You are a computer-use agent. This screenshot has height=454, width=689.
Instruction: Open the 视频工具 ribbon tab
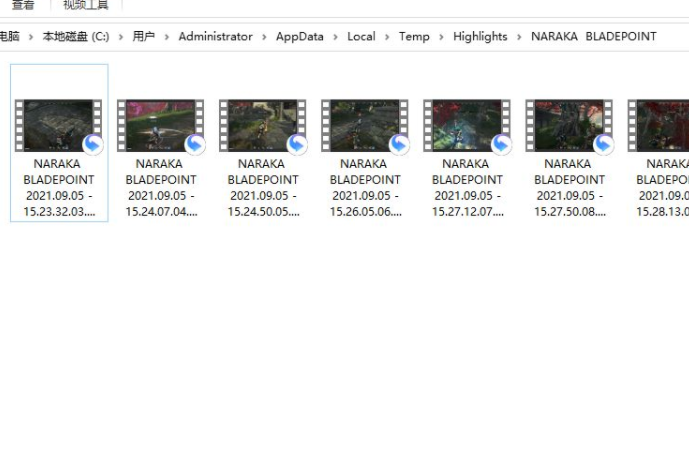pyautogui.click(x=86, y=4)
